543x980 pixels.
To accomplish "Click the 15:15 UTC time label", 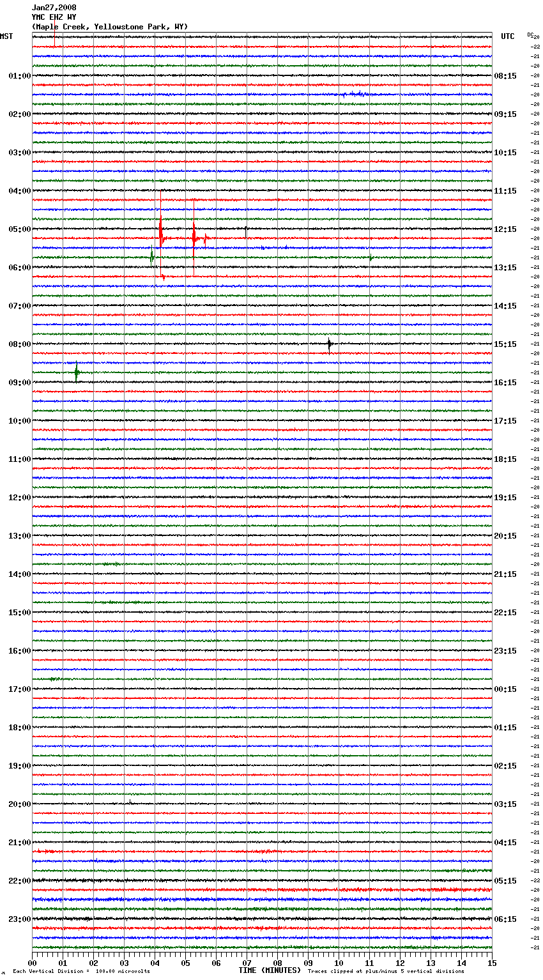I will 505,344.
